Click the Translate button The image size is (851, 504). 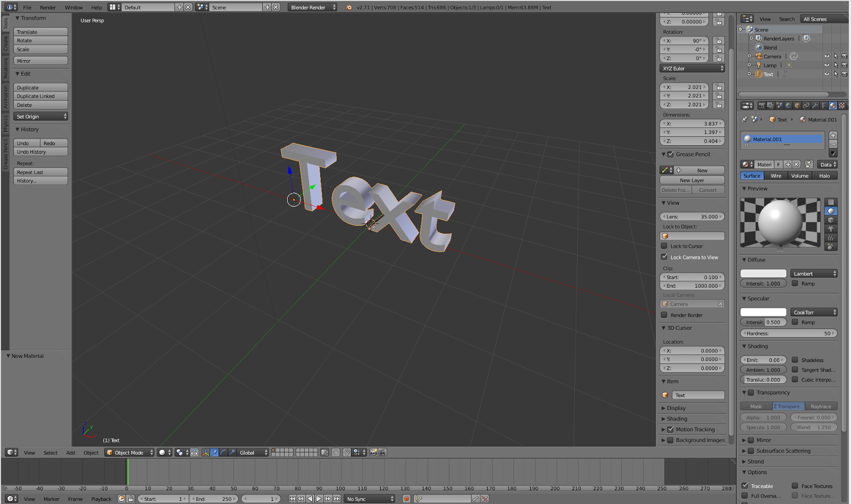pos(41,32)
